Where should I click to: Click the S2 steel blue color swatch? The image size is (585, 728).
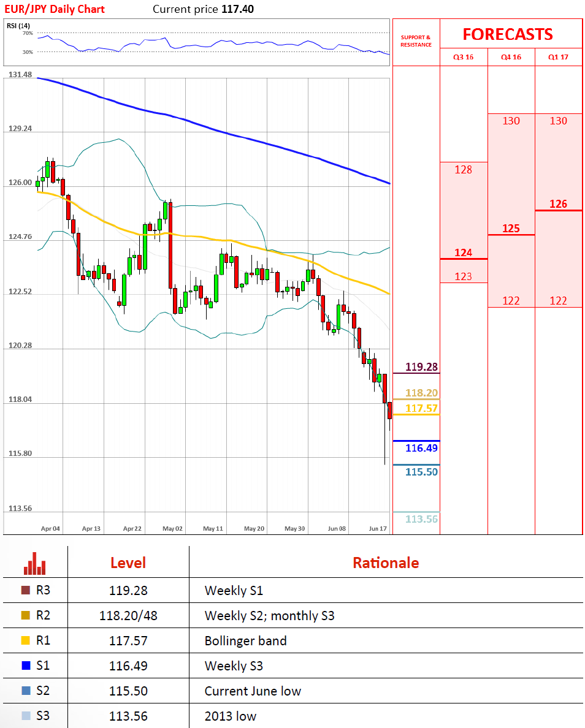[26, 691]
